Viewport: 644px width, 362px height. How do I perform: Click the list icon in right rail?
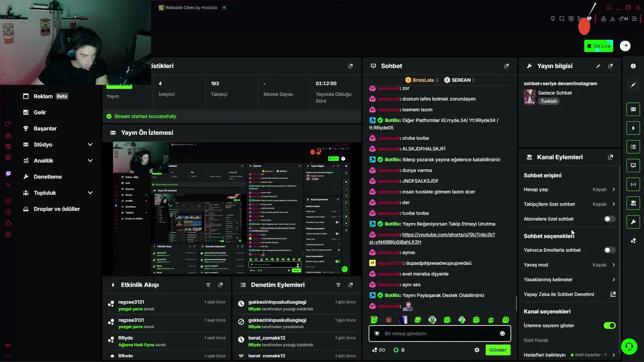tap(633, 147)
